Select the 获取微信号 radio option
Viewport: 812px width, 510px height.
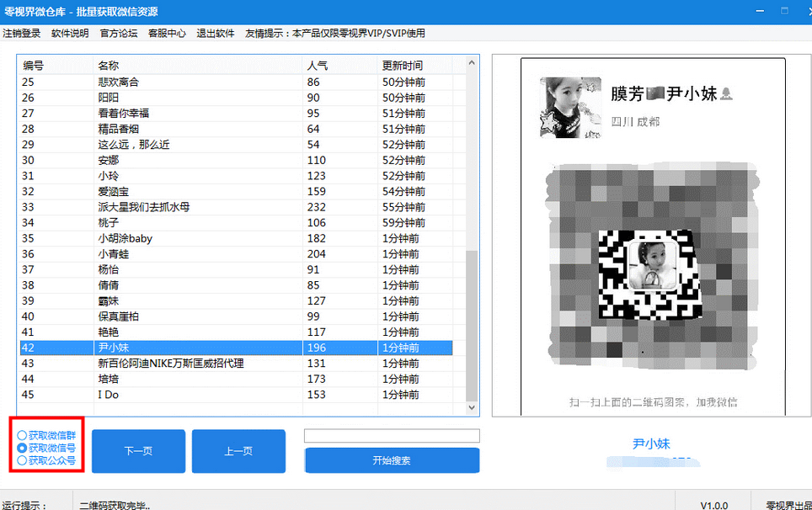[x=46, y=448]
